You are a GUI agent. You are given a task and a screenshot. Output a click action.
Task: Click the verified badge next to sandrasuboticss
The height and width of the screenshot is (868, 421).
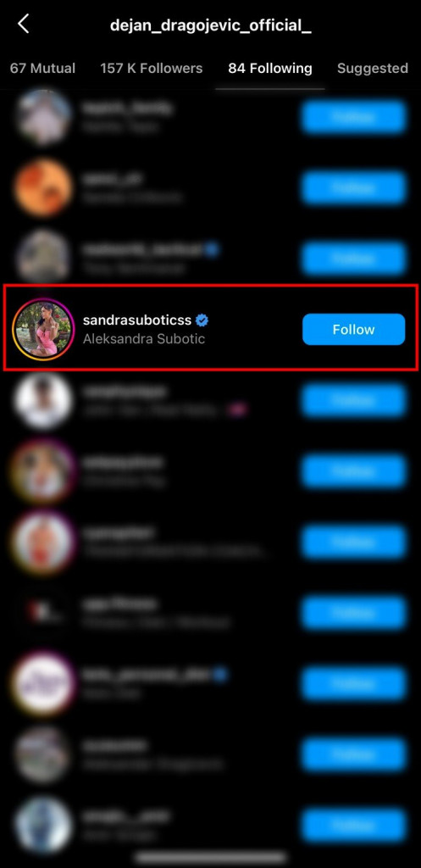(x=202, y=320)
